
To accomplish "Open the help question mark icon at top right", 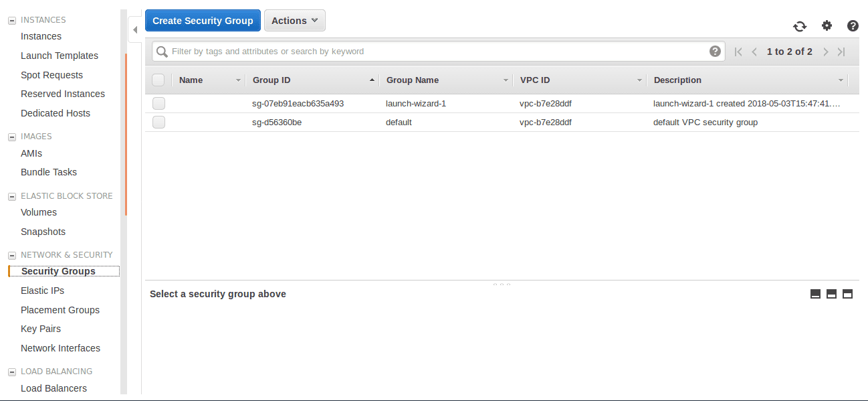I will (853, 25).
